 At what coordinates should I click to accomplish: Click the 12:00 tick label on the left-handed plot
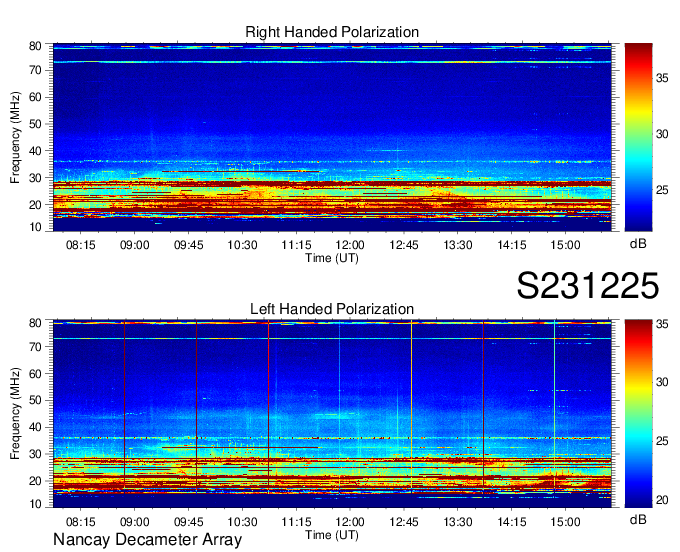[x=350, y=522]
